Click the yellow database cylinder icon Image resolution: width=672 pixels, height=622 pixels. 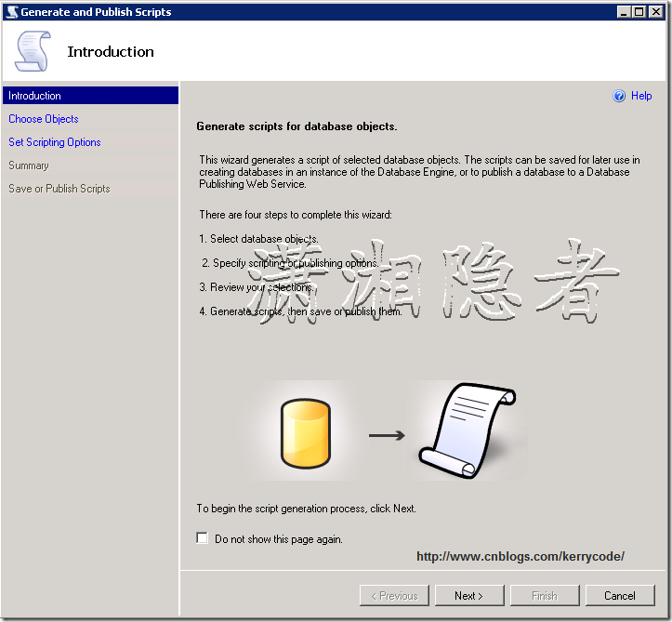(x=306, y=434)
